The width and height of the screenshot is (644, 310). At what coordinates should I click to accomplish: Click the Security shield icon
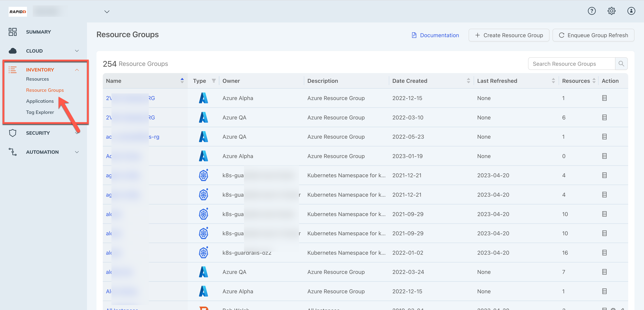(x=13, y=133)
